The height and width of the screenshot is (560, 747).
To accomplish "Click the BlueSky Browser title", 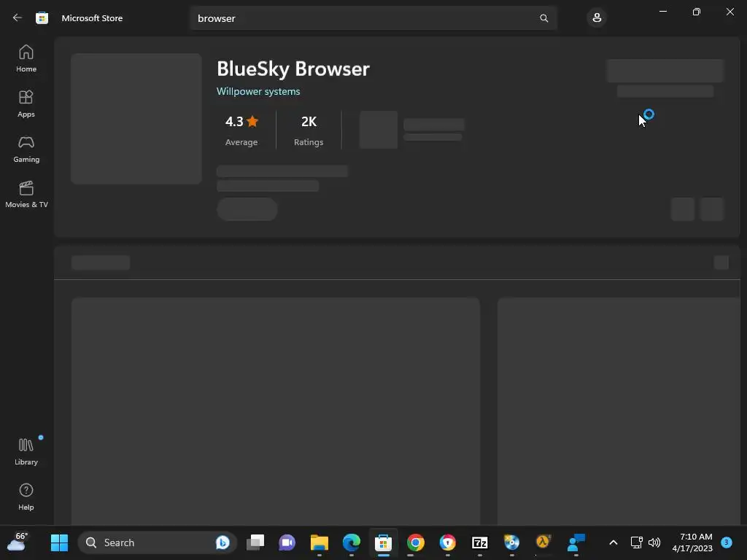I will (293, 69).
